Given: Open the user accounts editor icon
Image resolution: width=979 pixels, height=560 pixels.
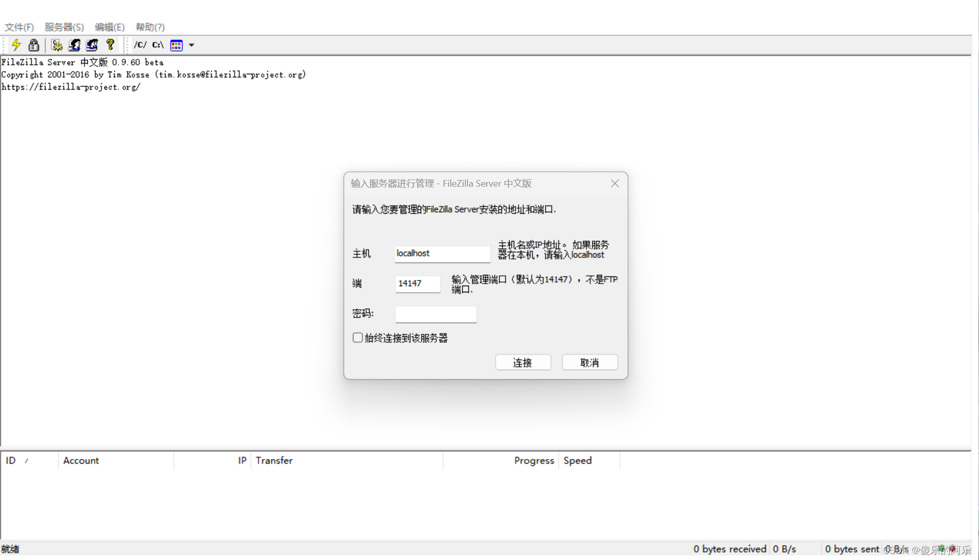Looking at the screenshot, I should (74, 45).
